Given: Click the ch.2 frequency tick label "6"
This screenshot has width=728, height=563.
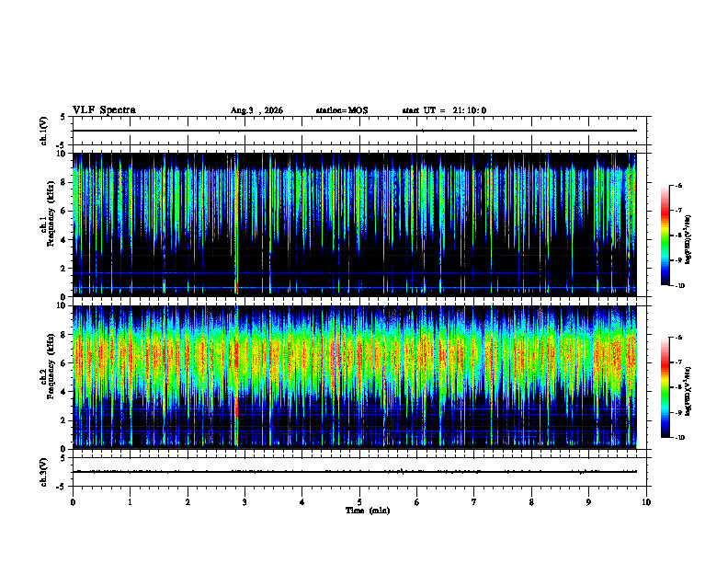Looking at the screenshot, I should [63, 363].
